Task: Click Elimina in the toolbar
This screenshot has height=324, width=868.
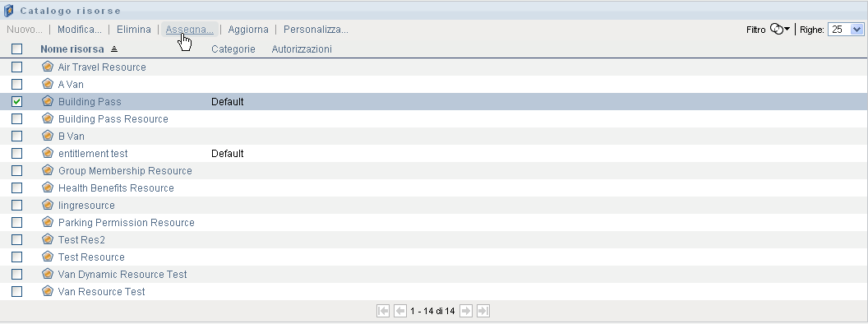Action: 134,30
